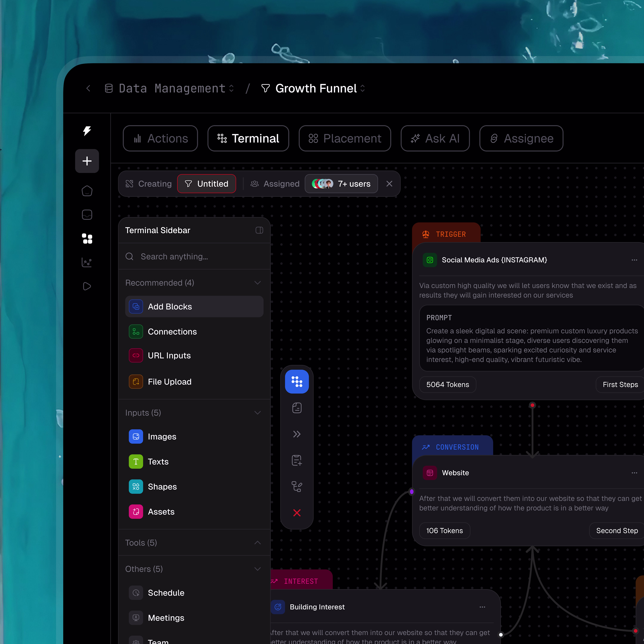
Task: Click the red X in floating toolbar
Action: [297, 513]
